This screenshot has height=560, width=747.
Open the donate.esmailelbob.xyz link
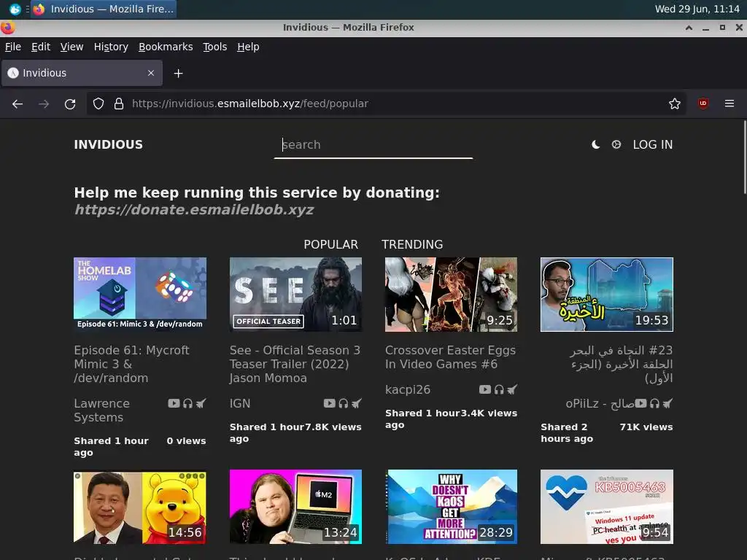click(x=194, y=210)
